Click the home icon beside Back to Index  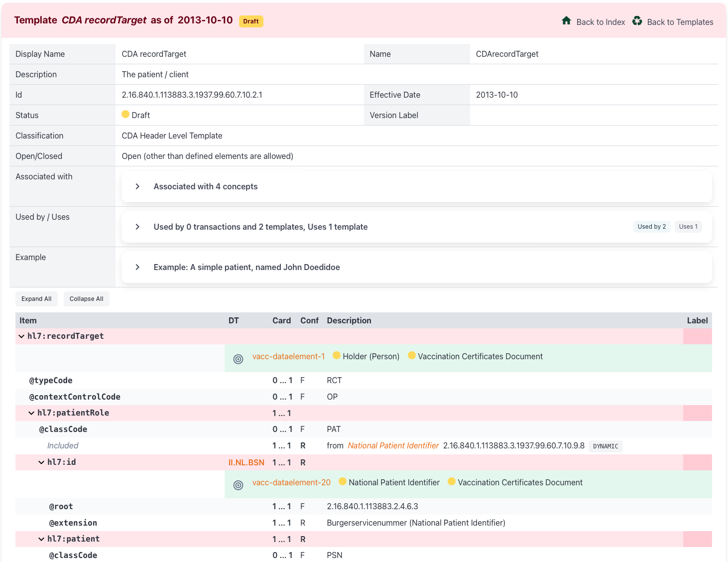tap(566, 21)
